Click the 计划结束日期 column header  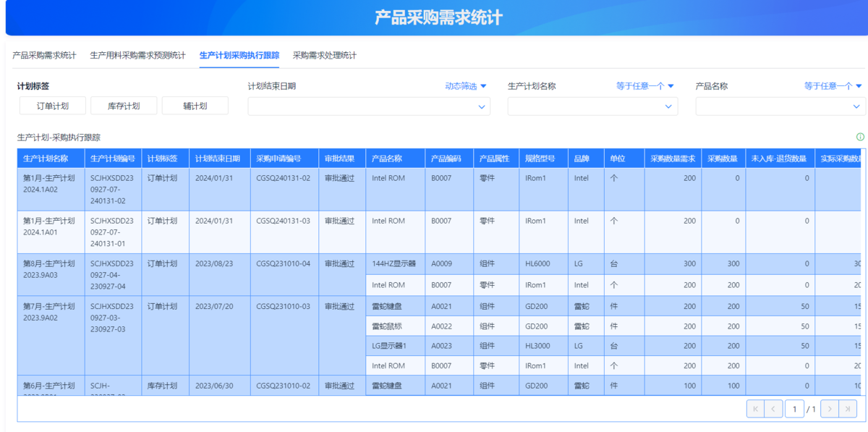pos(219,158)
